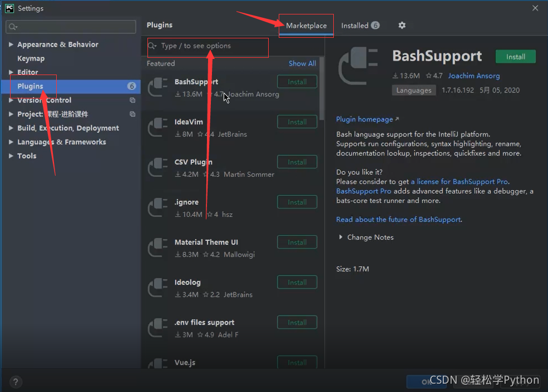The image size is (548, 392).
Task: Expand Appearance & Behavior settings
Action: [x=11, y=44]
